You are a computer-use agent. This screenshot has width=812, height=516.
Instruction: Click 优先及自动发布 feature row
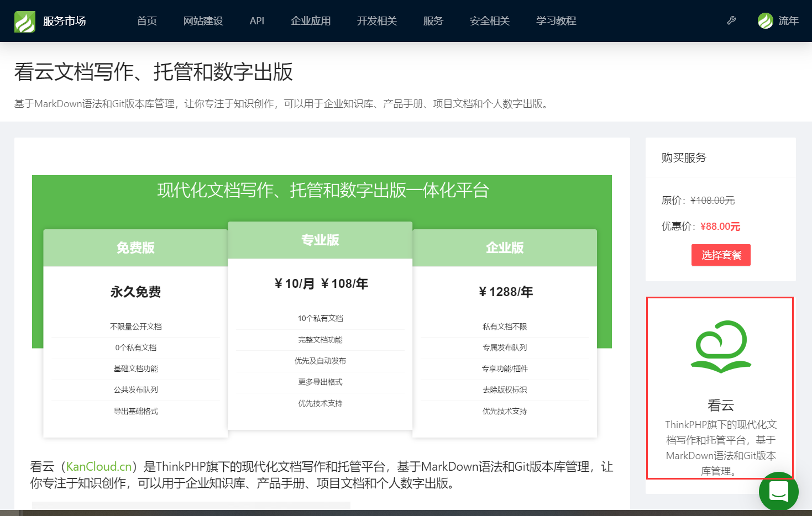coord(320,361)
